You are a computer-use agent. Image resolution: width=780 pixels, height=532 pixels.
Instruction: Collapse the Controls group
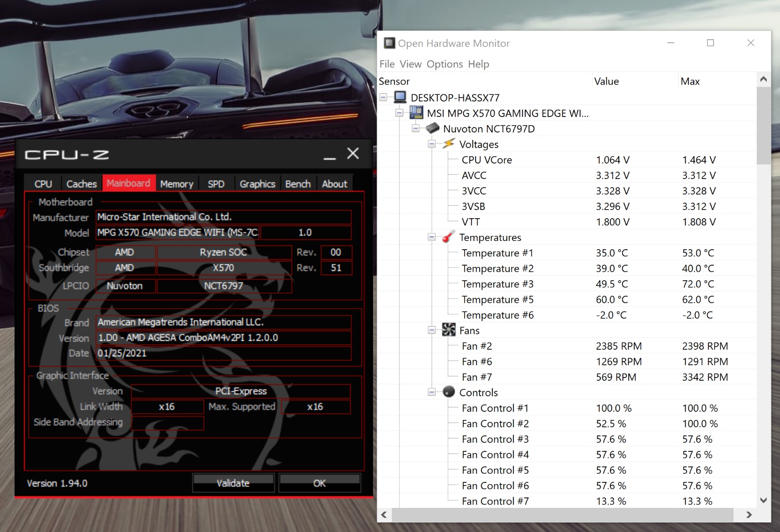click(x=431, y=392)
